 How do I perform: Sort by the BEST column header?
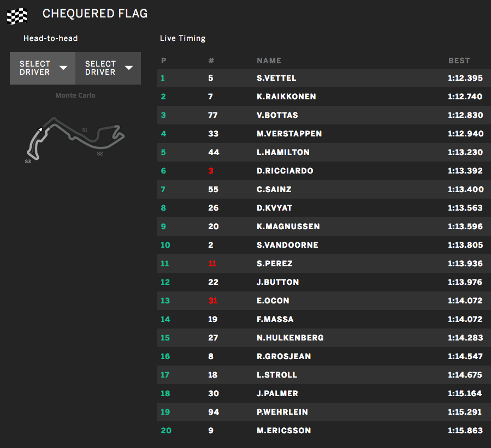(459, 61)
